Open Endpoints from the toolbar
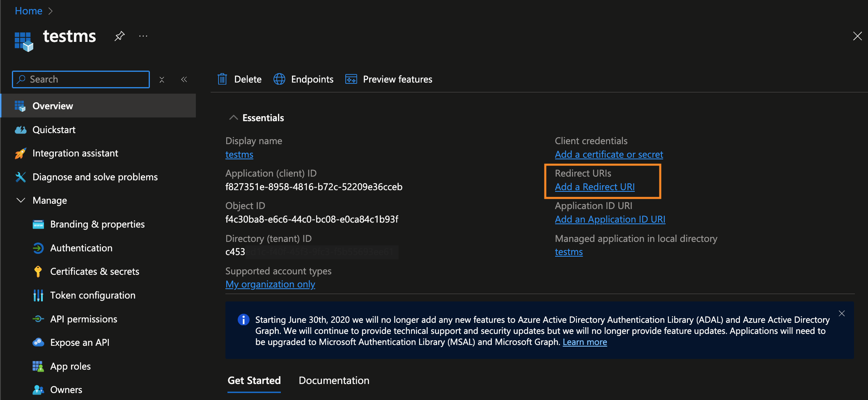Screen dimensions: 868x400 pyautogui.click(x=303, y=79)
